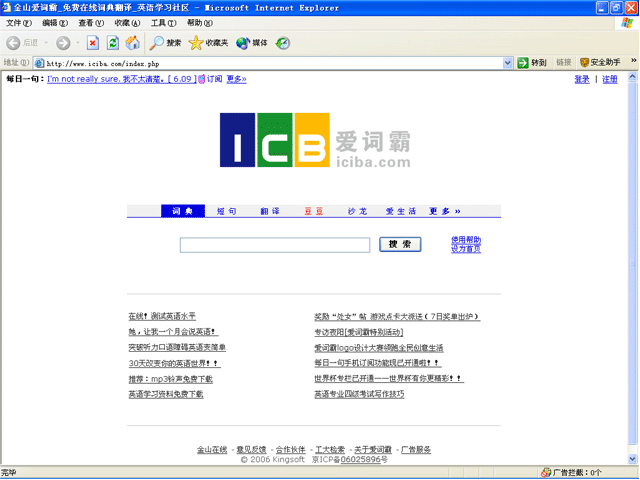Screen dimensions: 640x480
Task: Open the Help (帮助) menu
Action: pos(200,23)
